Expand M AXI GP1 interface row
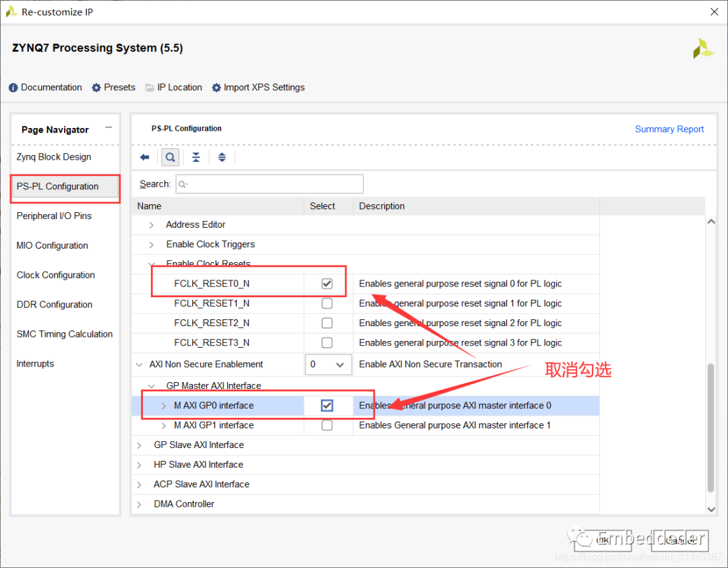This screenshot has height=568, width=728. [x=163, y=426]
